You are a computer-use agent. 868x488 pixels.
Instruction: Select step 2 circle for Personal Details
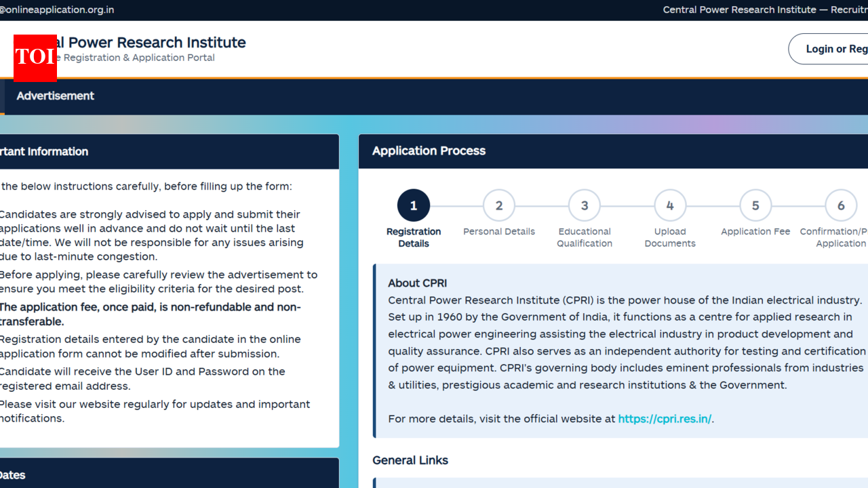[499, 205]
